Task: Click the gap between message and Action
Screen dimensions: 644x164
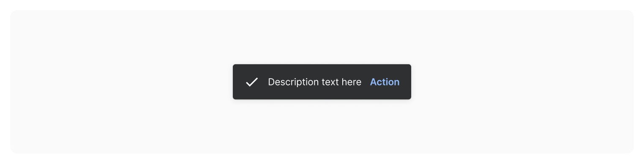Action: (366, 82)
